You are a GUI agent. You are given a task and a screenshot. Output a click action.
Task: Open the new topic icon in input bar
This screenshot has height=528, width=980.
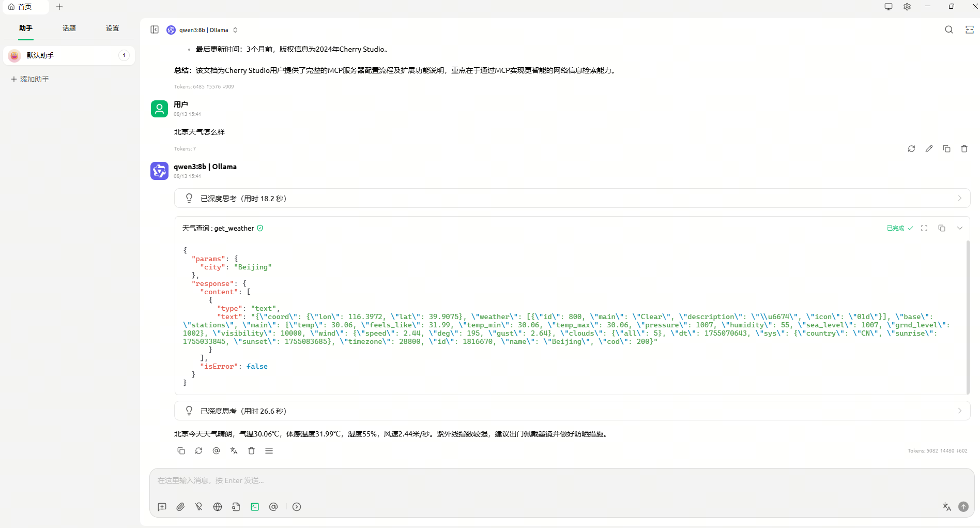click(x=162, y=507)
